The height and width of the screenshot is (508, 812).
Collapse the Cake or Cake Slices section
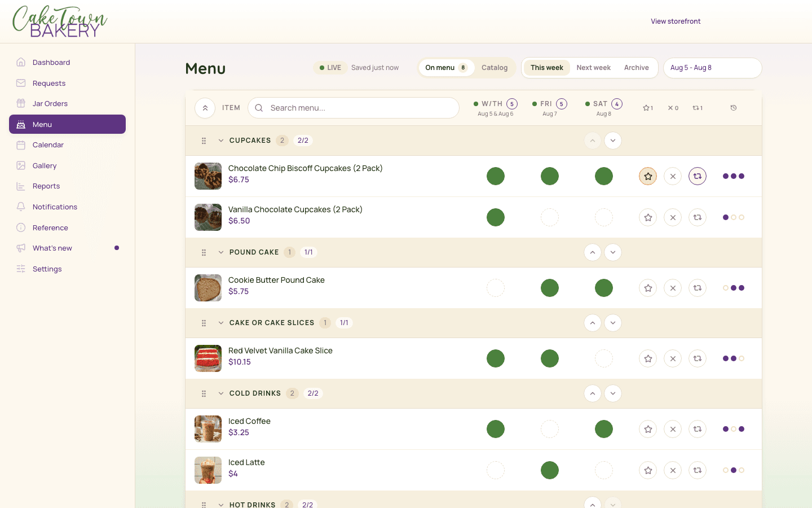221,323
